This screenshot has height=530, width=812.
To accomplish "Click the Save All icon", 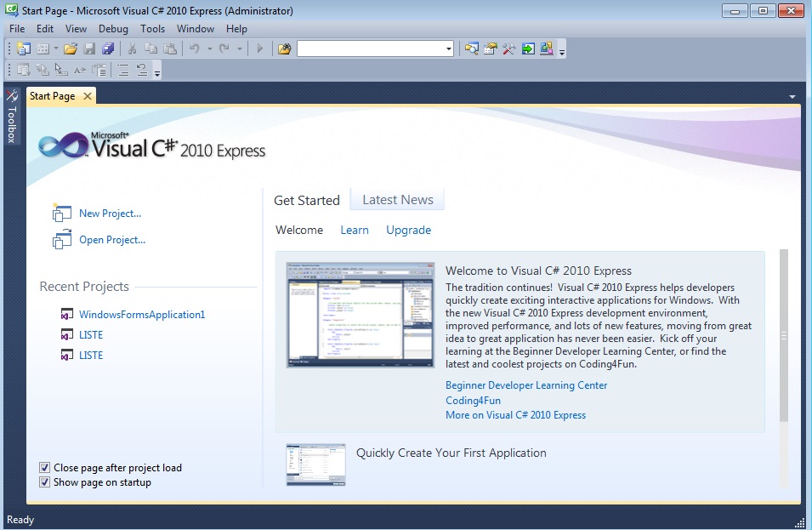I will 108,48.
